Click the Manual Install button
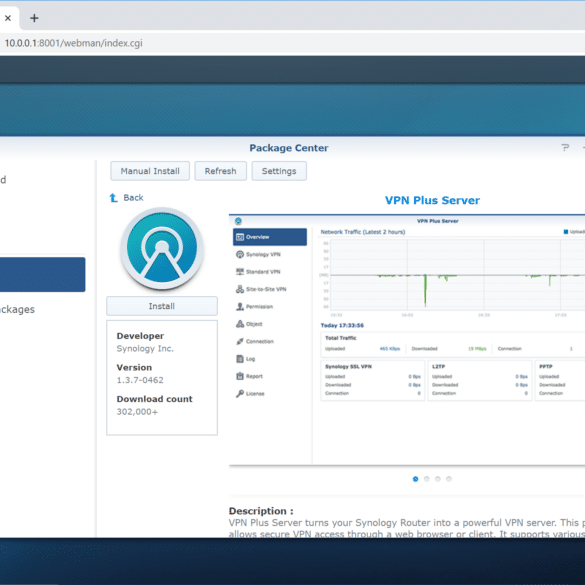The image size is (585, 585). pos(150,171)
